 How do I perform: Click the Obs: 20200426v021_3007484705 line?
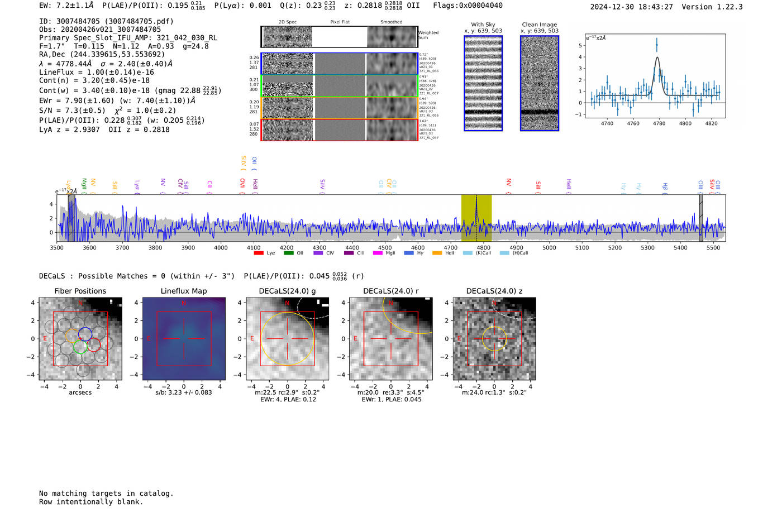coord(100,30)
